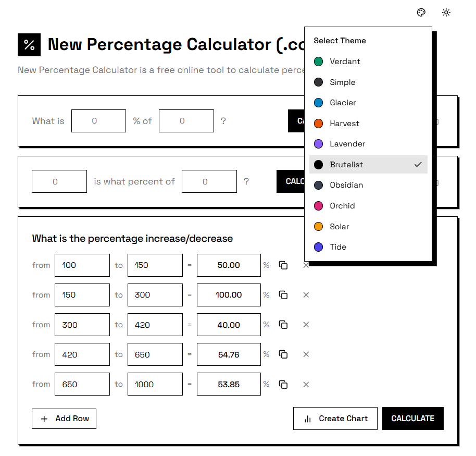Toggle light mode with the sun icon
The image size is (476, 456).
click(x=446, y=12)
